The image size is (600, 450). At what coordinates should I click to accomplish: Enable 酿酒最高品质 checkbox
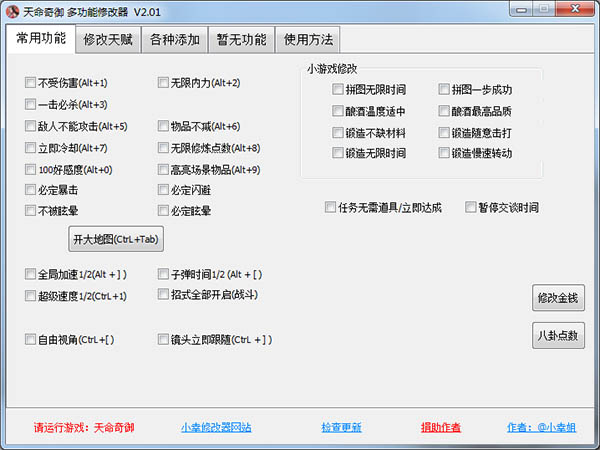[444, 111]
